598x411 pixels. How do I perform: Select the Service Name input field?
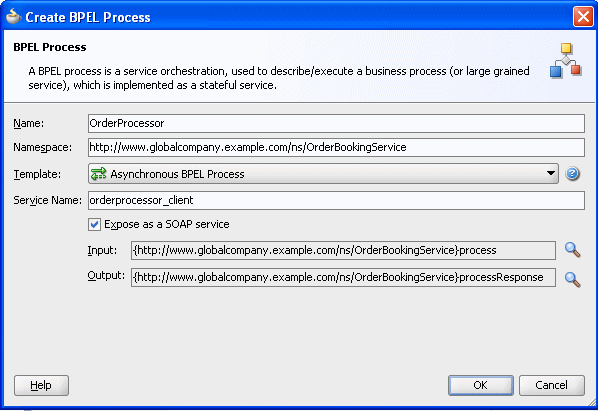pos(336,201)
